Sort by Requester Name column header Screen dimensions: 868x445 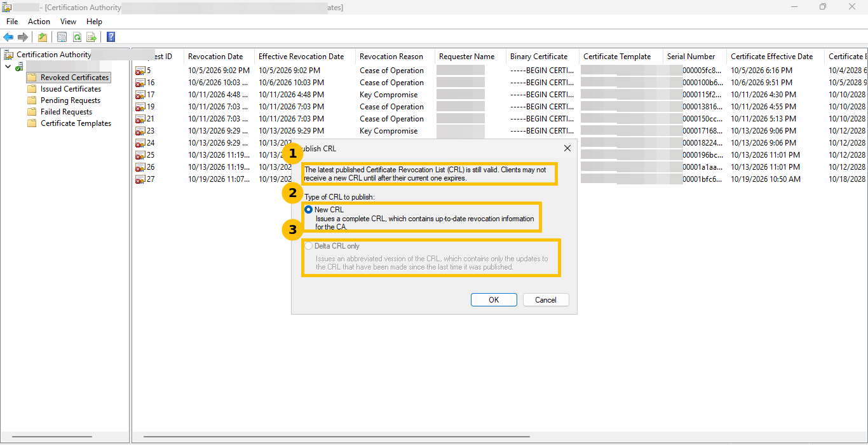[x=470, y=57]
